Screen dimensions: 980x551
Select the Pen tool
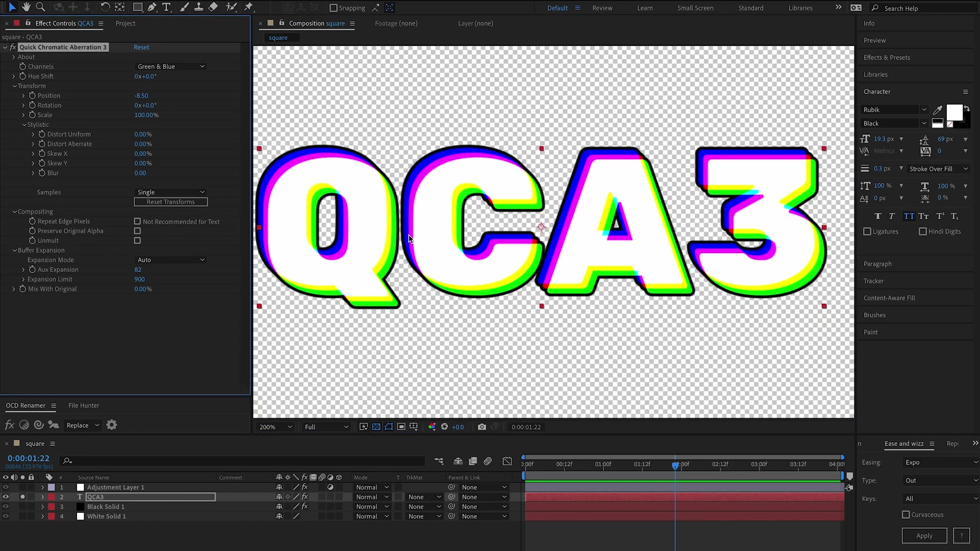(152, 7)
